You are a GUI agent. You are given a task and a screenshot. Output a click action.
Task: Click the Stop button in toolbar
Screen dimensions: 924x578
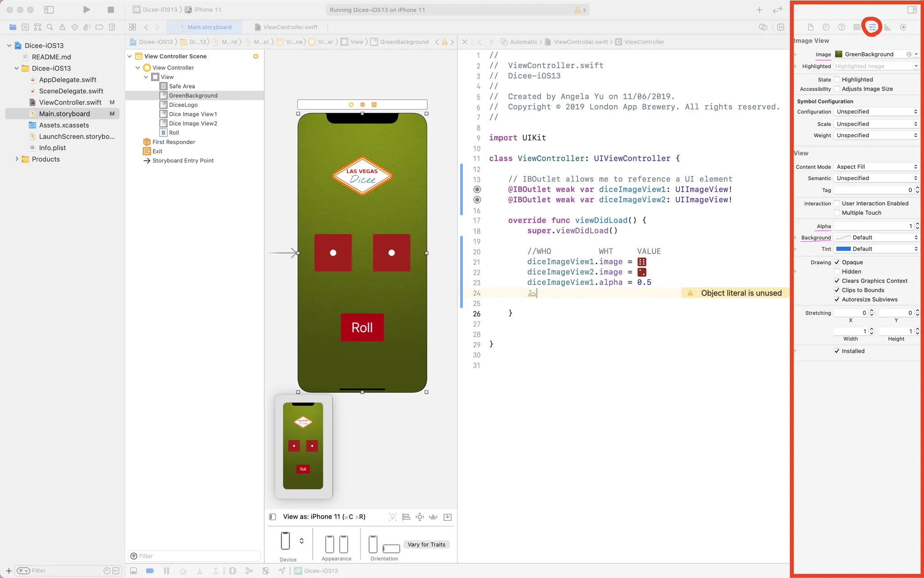[111, 9]
